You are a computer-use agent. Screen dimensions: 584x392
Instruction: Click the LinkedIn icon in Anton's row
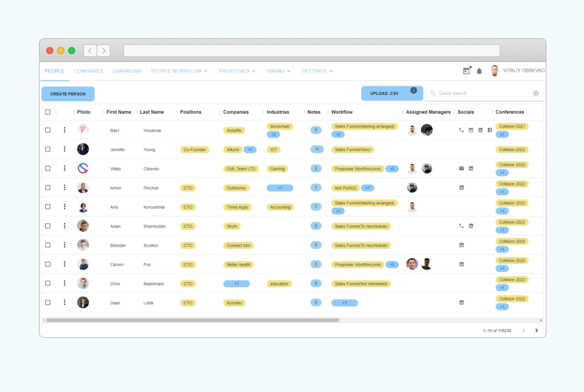click(461, 188)
